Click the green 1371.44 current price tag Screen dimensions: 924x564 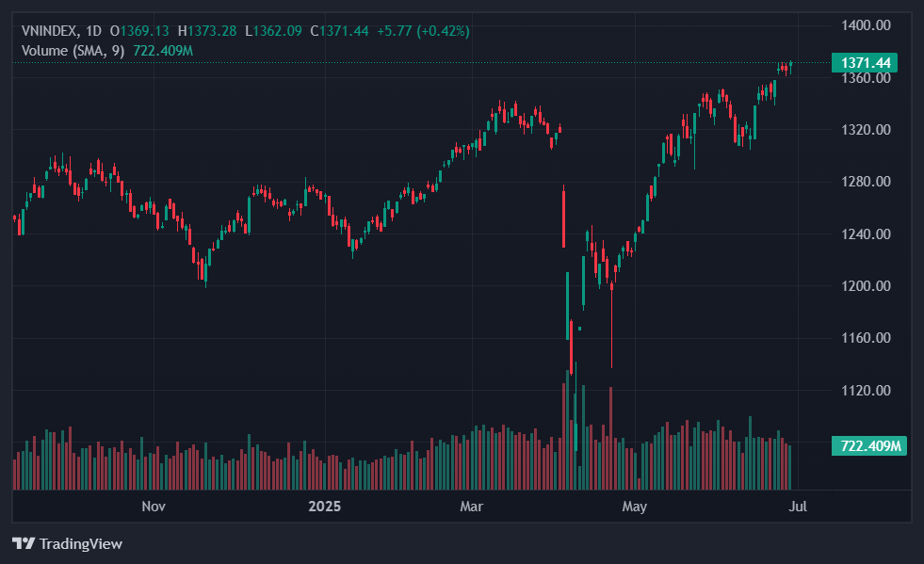pos(865,63)
